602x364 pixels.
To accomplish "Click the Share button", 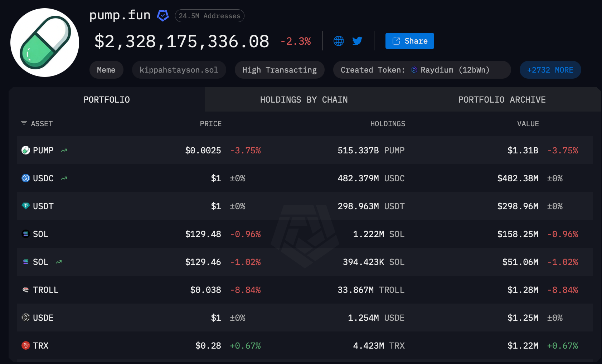I will pyautogui.click(x=409, y=41).
